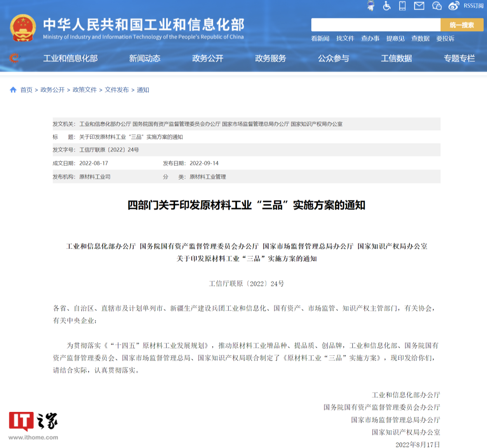Click the wheelchair accessibility icon
Viewport: 487px width, 448px height.
pos(387,6)
